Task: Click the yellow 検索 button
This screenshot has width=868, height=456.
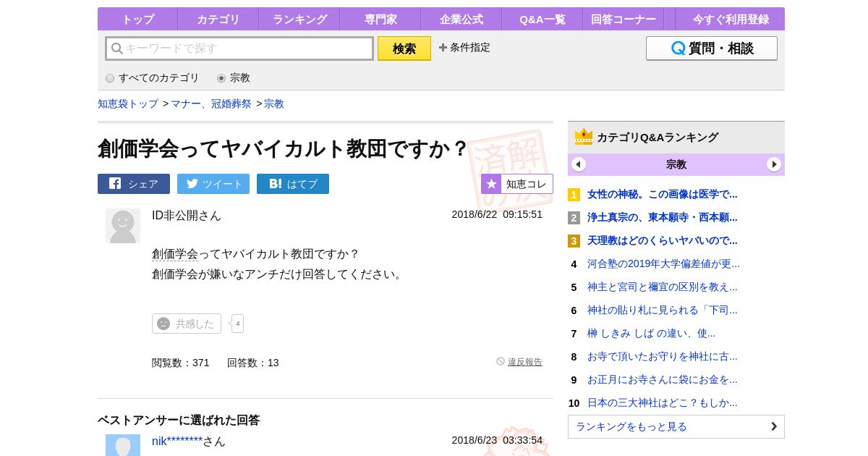Action: 404,48
